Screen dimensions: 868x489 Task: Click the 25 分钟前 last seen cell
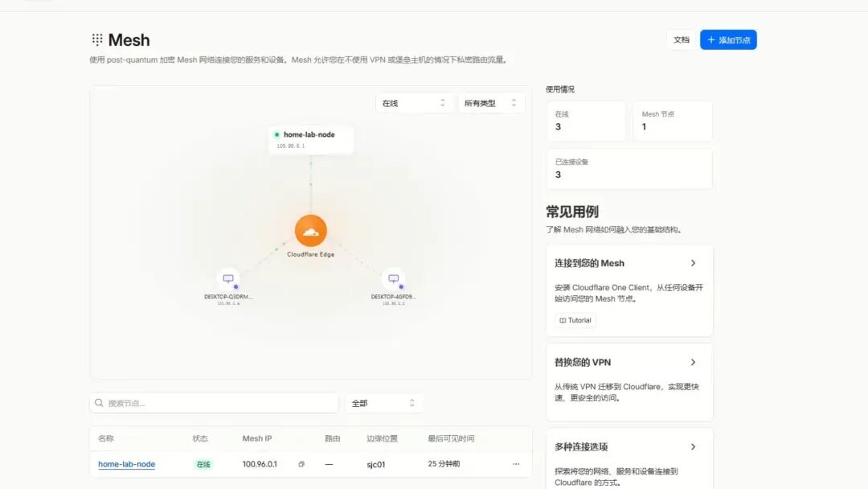pyautogui.click(x=444, y=463)
